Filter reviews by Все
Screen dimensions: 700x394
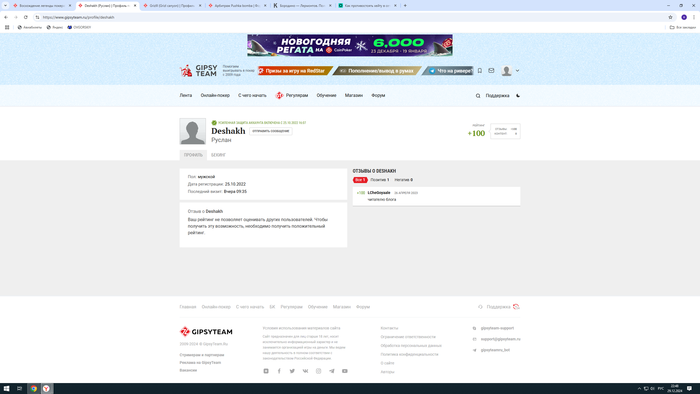[x=360, y=180]
